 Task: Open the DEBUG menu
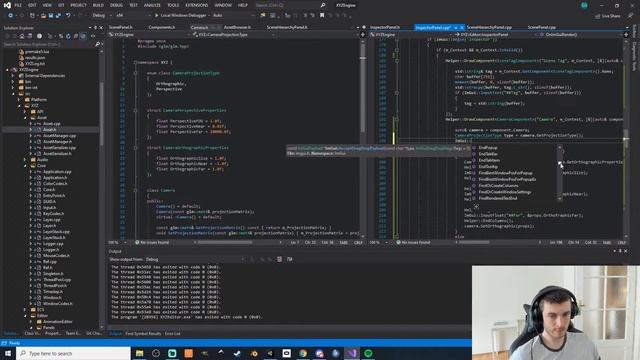coord(116,5)
